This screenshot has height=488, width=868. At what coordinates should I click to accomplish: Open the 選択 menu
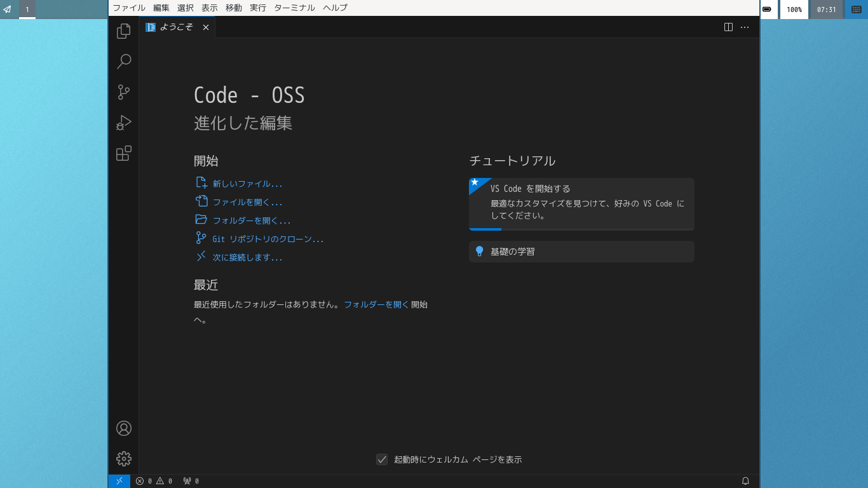tap(186, 8)
